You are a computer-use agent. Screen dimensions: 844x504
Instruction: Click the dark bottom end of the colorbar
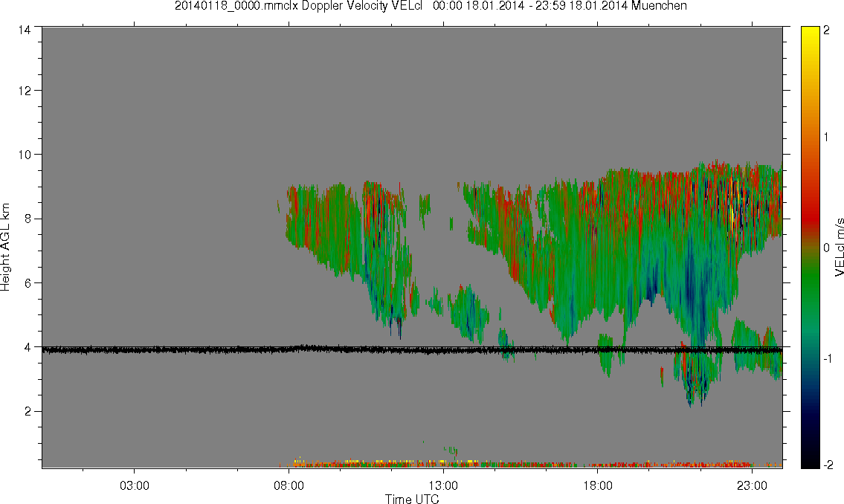pos(810,457)
